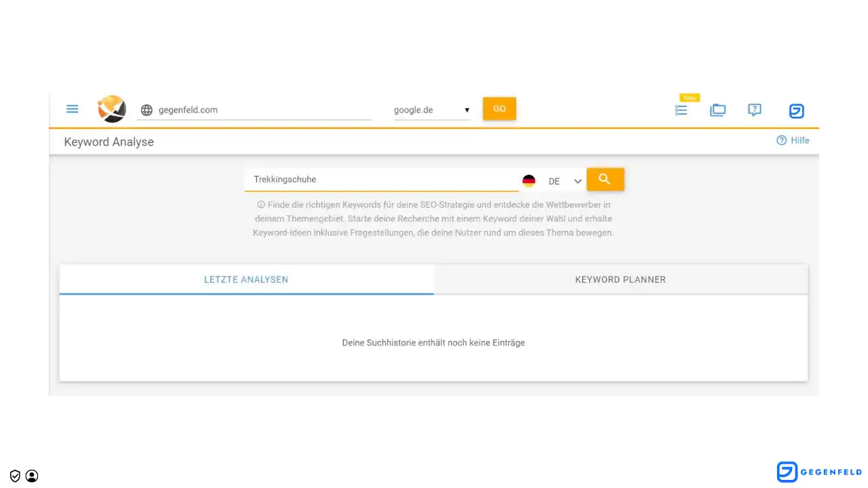This screenshot has height=488, width=868.
Task: Click the empty search history message
Action: point(433,343)
